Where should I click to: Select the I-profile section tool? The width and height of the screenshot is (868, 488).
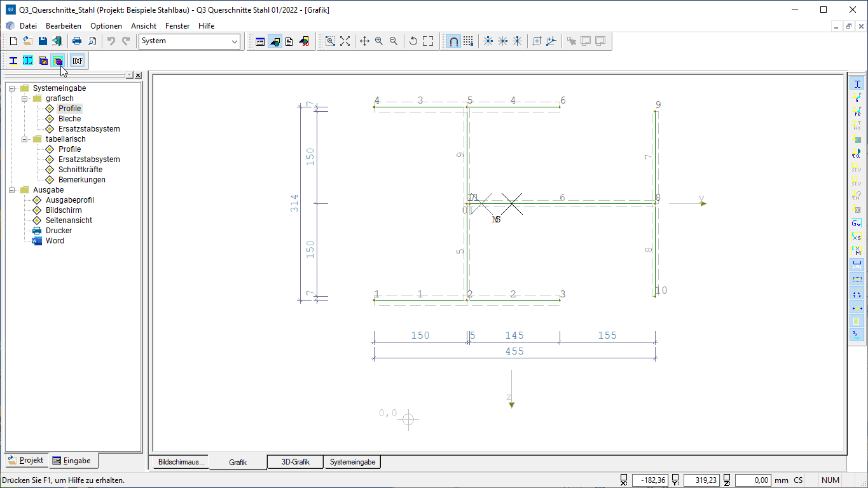pyautogui.click(x=13, y=60)
